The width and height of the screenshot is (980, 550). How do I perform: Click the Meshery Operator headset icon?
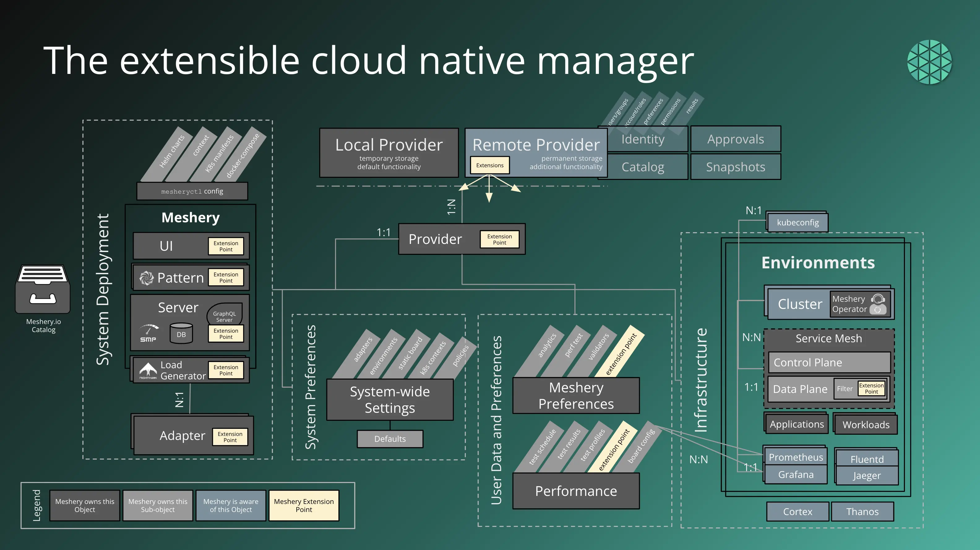point(878,304)
